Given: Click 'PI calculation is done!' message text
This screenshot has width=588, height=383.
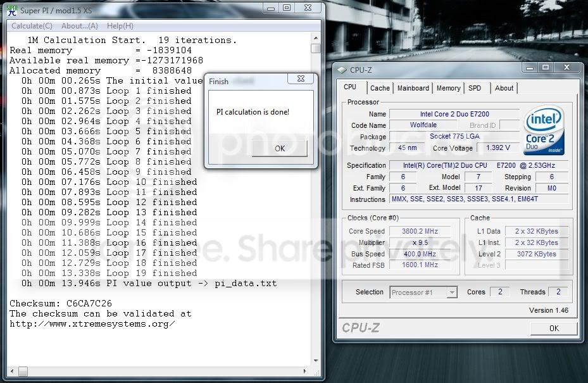Looking at the screenshot, I should [253, 112].
